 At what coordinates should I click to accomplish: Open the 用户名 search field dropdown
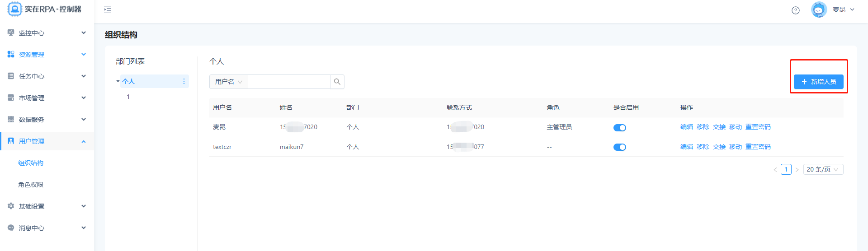click(229, 82)
